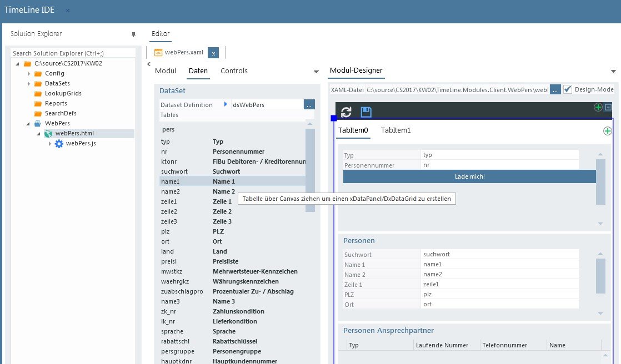Click the webPers.html globe icon

(48, 134)
